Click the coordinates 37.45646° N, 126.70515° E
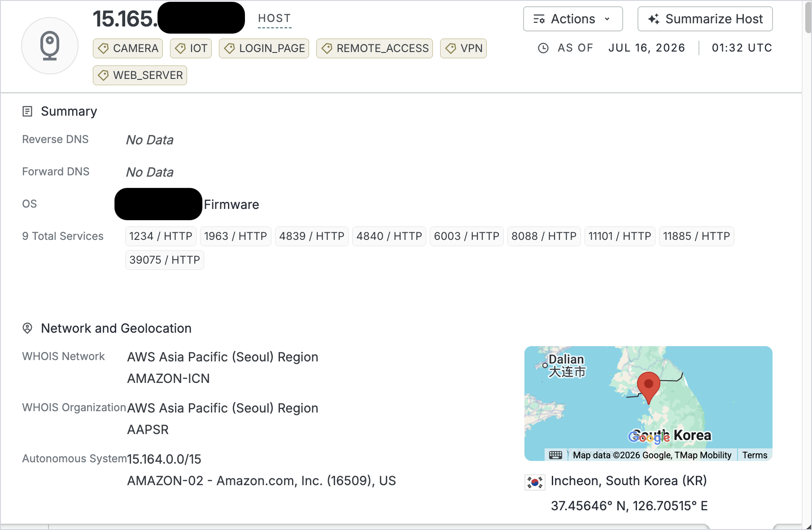The height and width of the screenshot is (530, 812). [x=629, y=506]
